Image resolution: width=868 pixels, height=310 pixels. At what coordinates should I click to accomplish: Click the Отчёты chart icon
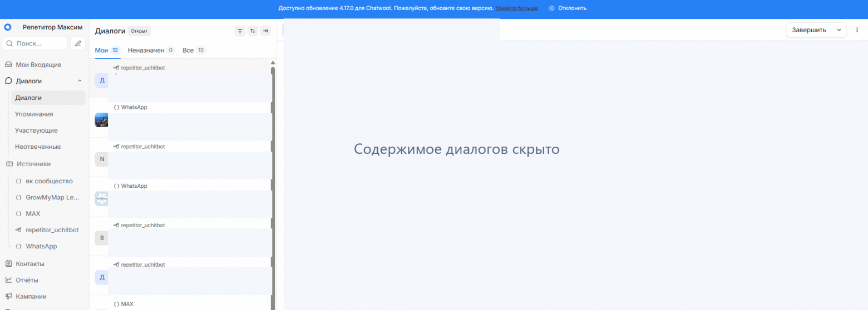point(8,280)
